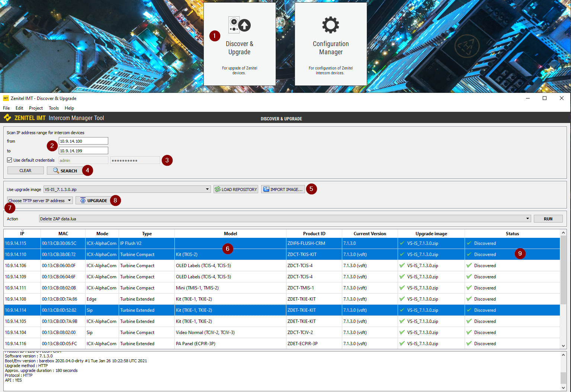Open the Project menu

tap(36, 108)
